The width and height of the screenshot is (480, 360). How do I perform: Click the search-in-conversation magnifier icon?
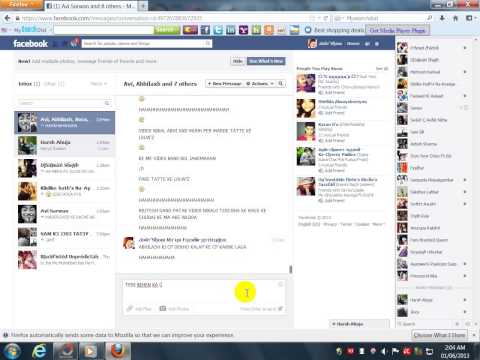pos(281,84)
